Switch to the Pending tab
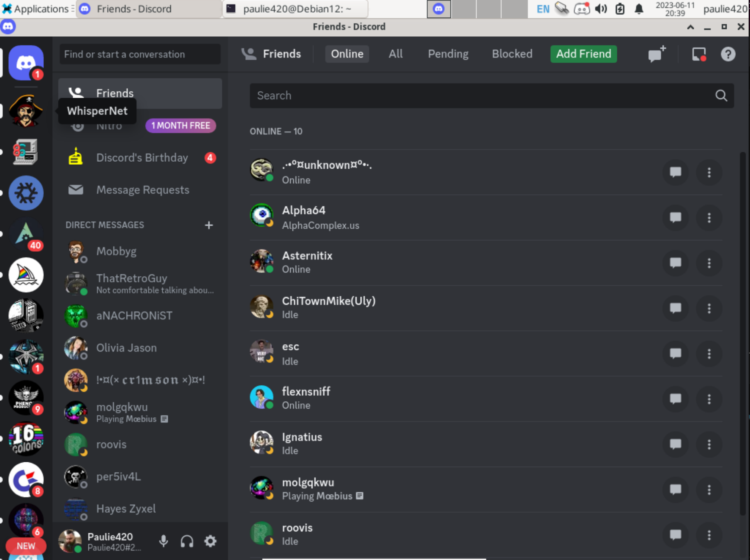Screen dimensions: 750x560 tap(448, 54)
